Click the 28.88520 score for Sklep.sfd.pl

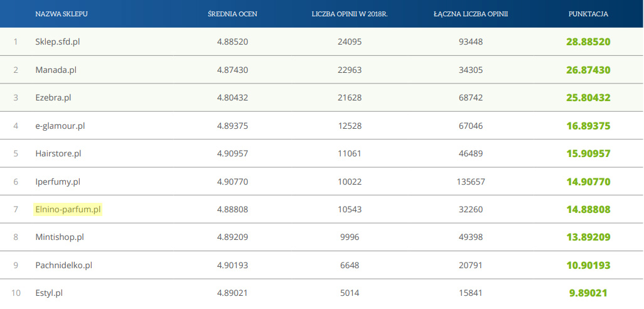588,42
